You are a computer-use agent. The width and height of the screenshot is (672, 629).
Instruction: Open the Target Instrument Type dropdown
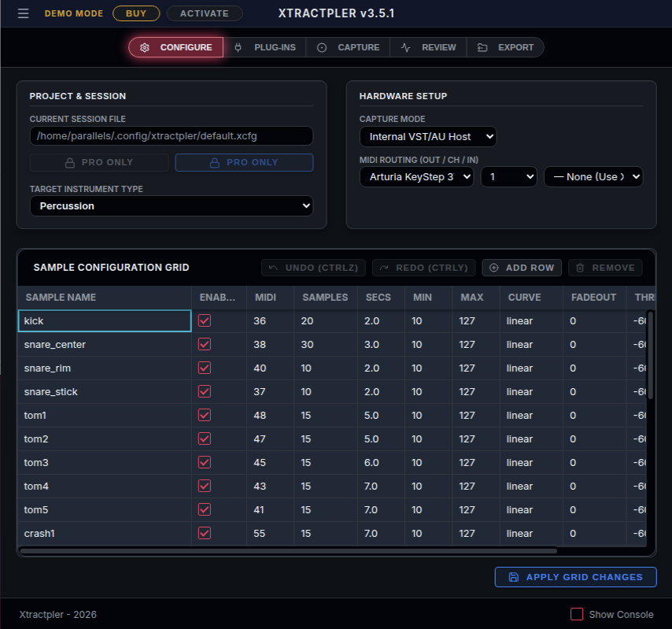click(172, 206)
